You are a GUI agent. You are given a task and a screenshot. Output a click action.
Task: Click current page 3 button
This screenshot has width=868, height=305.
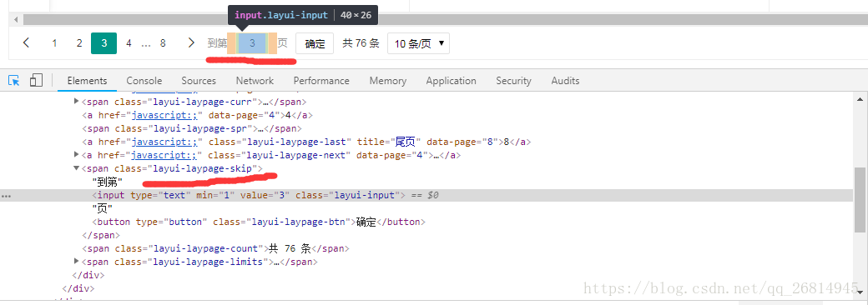[104, 43]
